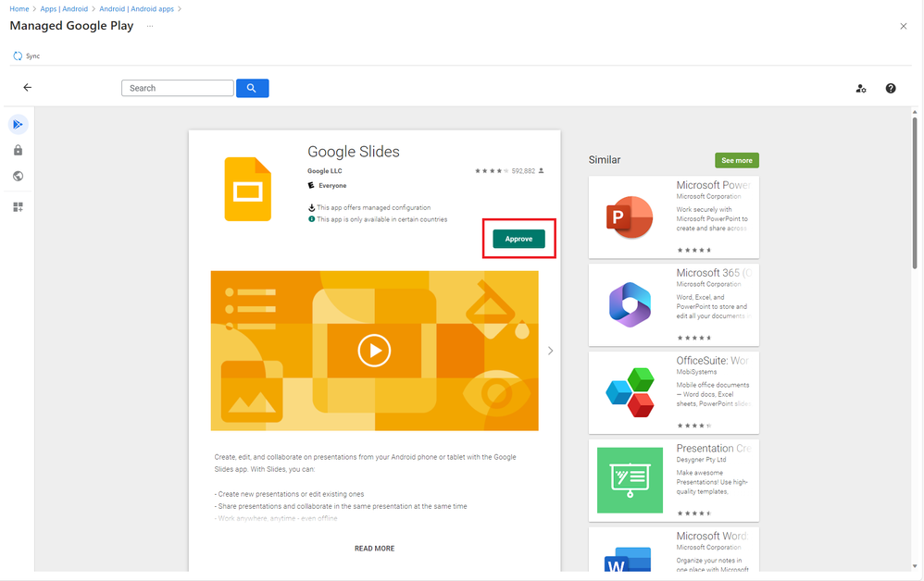Open the Apps | Android breadcrumb
Image resolution: width=924 pixels, height=581 pixels.
click(x=64, y=9)
